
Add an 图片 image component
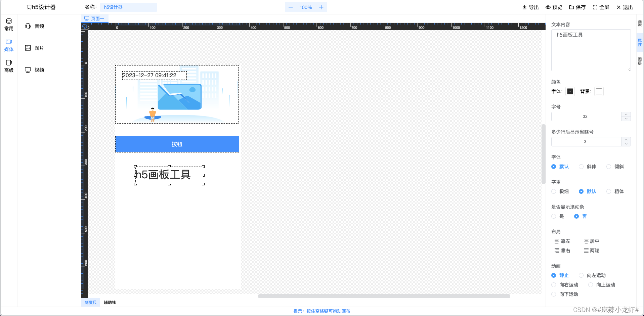point(35,48)
